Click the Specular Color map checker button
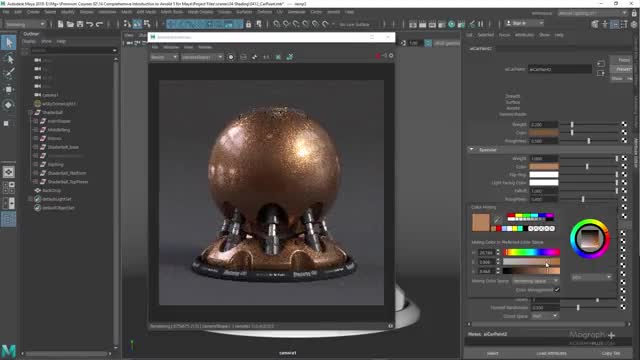Screen dimensions: 640x360 pyautogui.click(x=624, y=167)
